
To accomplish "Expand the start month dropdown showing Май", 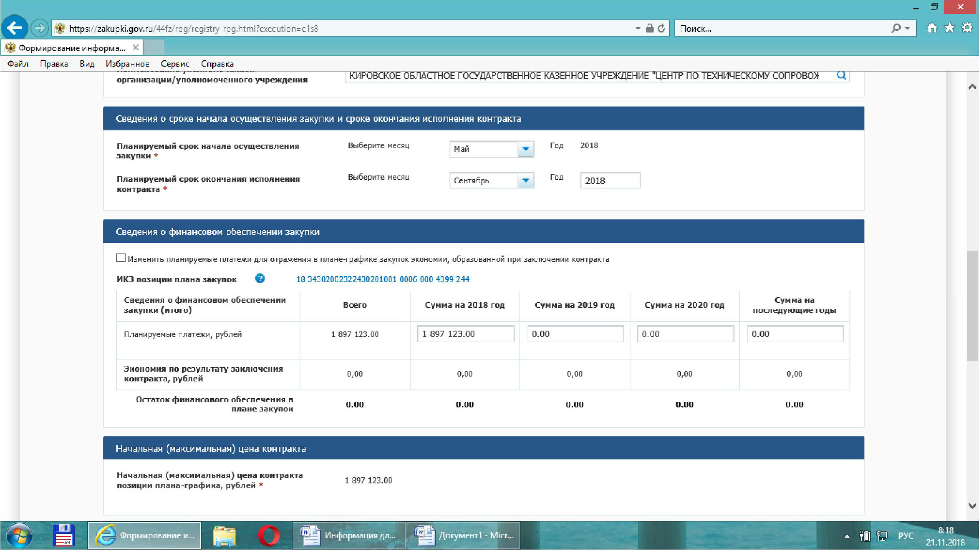I will click(525, 149).
